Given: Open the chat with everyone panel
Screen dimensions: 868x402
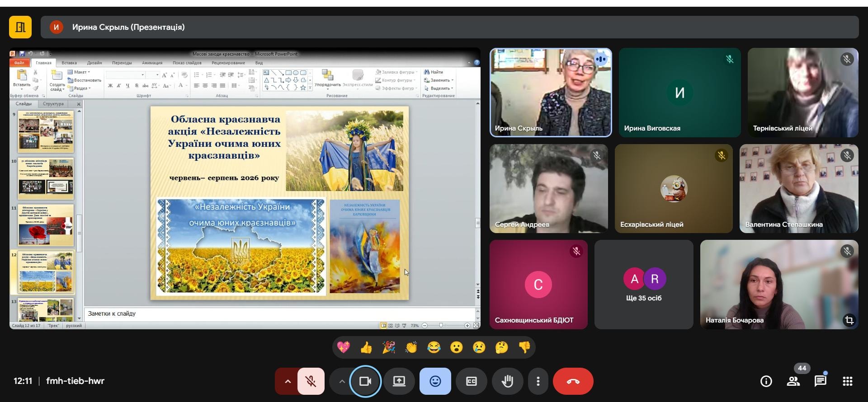Looking at the screenshot, I should (x=820, y=381).
